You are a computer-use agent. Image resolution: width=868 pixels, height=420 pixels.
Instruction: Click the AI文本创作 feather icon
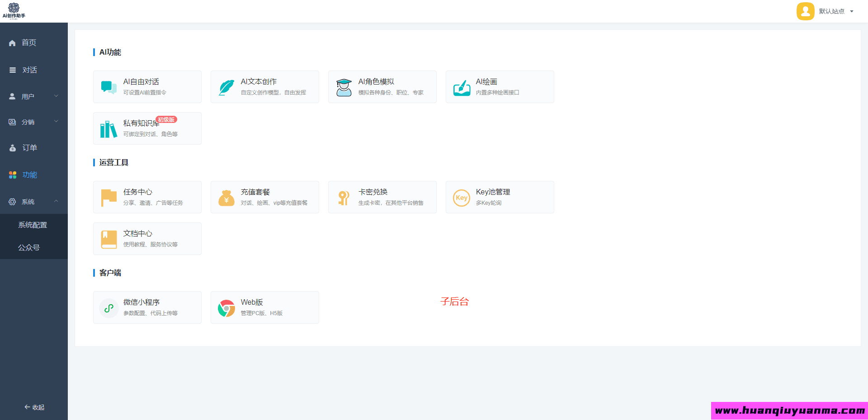226,87
